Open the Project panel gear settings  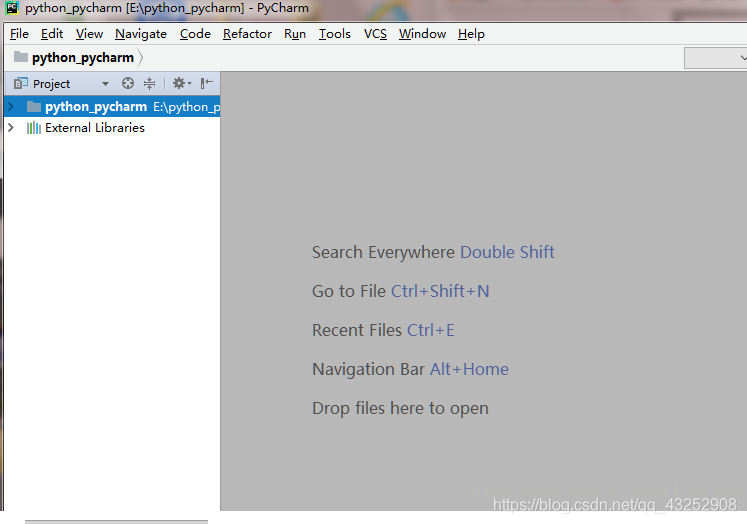pos(182,83)
